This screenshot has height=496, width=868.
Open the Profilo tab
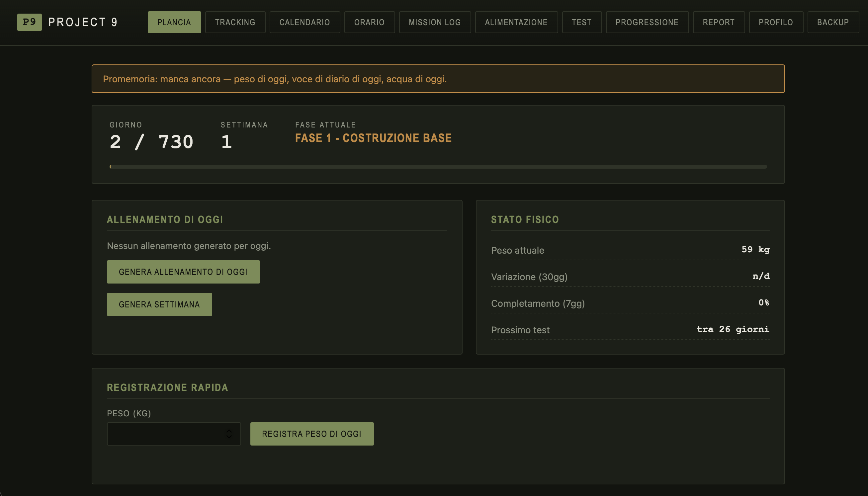[776, 22]
